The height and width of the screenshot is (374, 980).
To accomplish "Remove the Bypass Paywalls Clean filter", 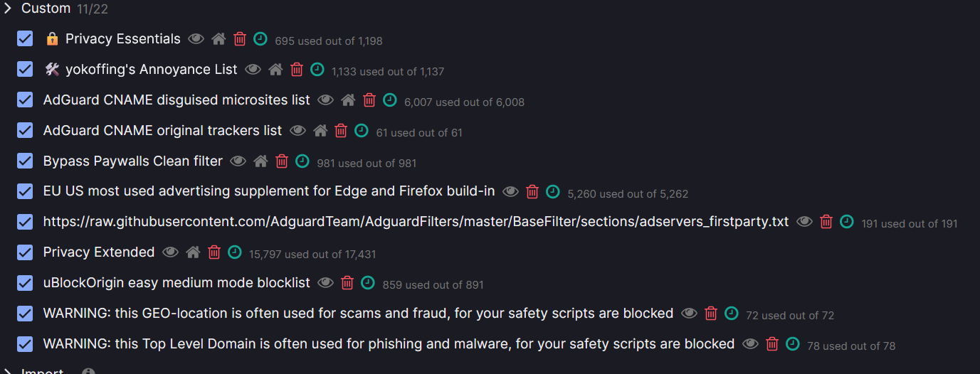I will [282, 161].
